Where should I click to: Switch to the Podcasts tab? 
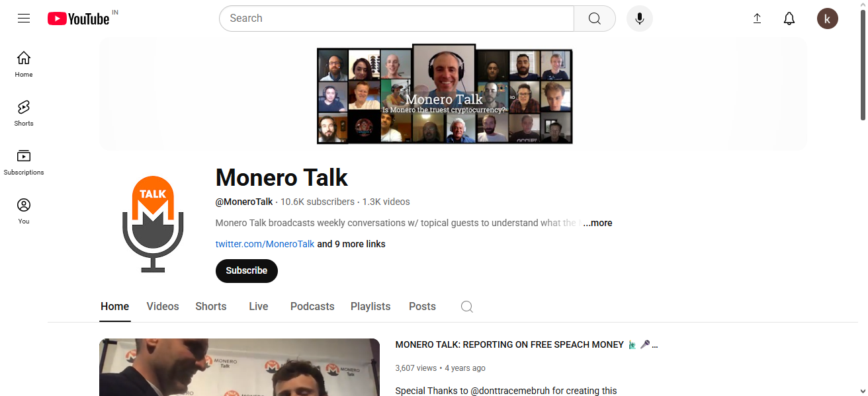(312, 307)
